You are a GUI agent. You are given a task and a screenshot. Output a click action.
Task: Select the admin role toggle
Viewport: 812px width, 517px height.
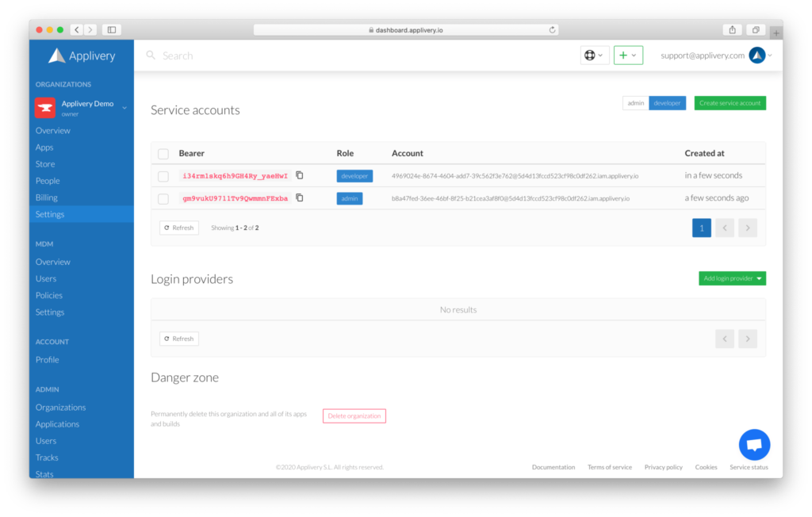coord(635,103)
